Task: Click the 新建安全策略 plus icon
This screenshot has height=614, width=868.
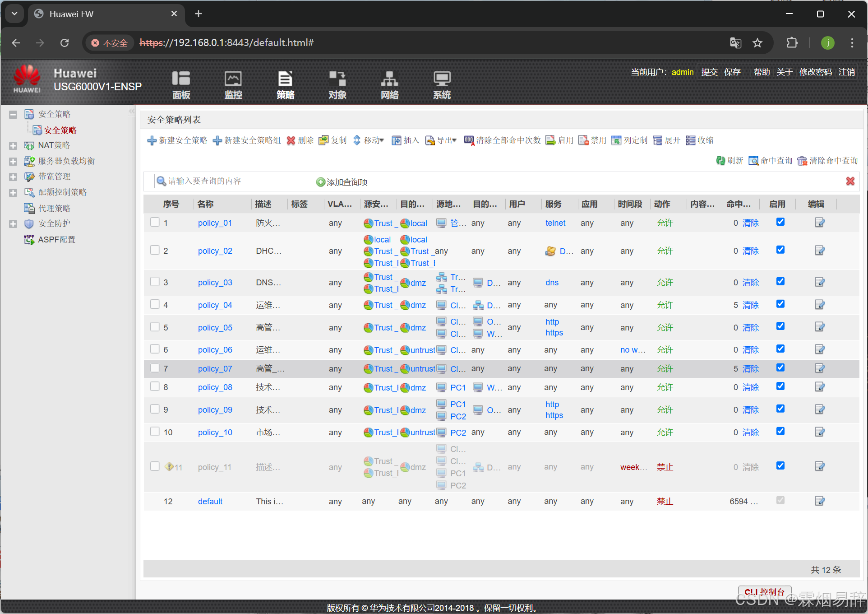Action: tap(152, 140)
